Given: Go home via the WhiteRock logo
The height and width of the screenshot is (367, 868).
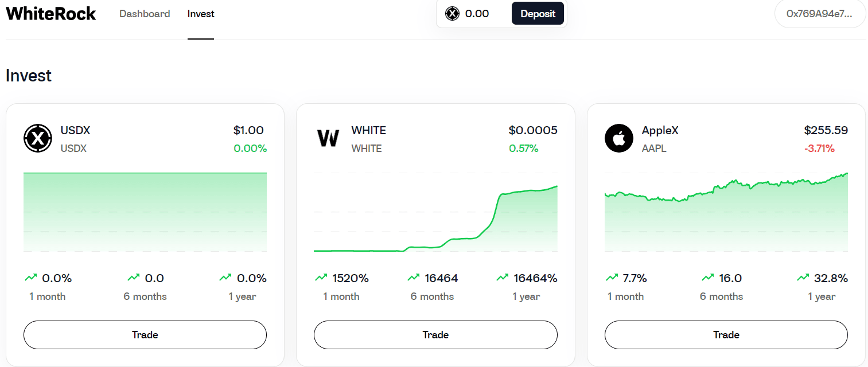Looking at the screenshot, I should click(x=51, y=14).
